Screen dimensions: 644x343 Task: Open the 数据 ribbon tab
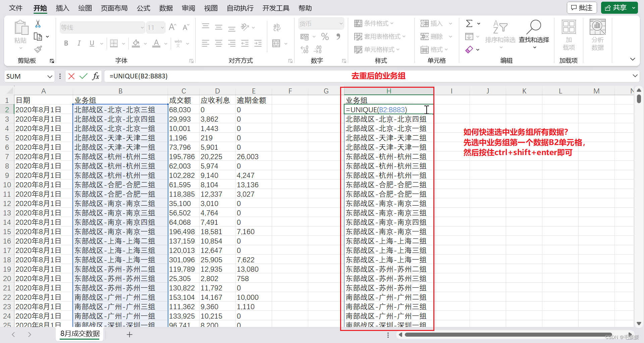(166, 8)
